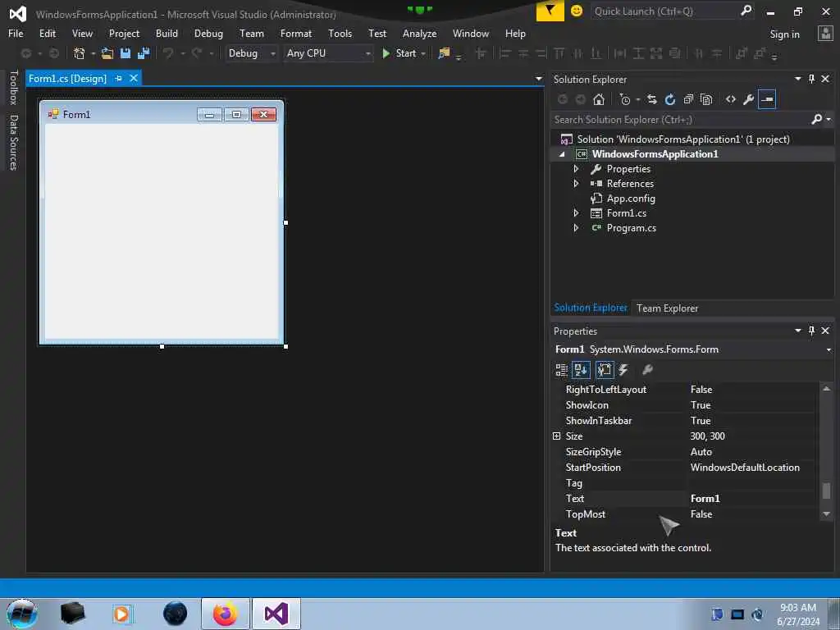Image resolution: width=840 pixels, height=630 pixels.
Task: Close the Form1.cs [Design] tab
Action: 134,78
